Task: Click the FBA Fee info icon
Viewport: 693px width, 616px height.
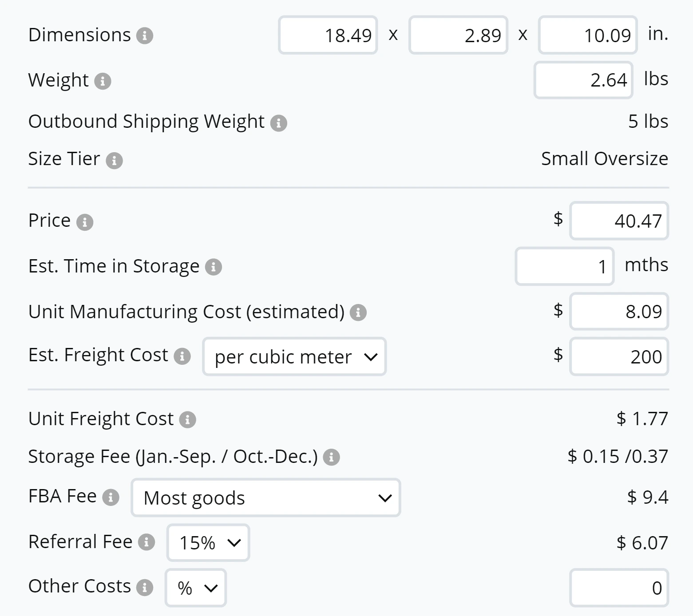Action: [x=111, y=497]
